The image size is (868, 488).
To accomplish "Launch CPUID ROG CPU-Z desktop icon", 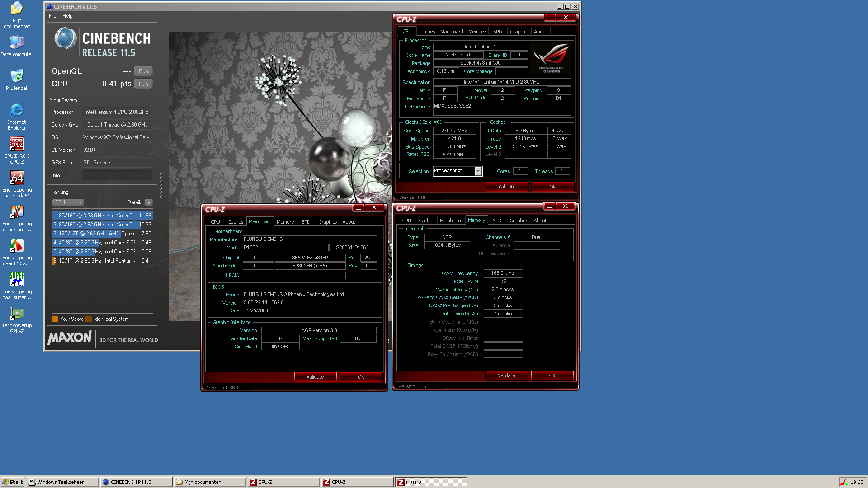I will 17,150.
